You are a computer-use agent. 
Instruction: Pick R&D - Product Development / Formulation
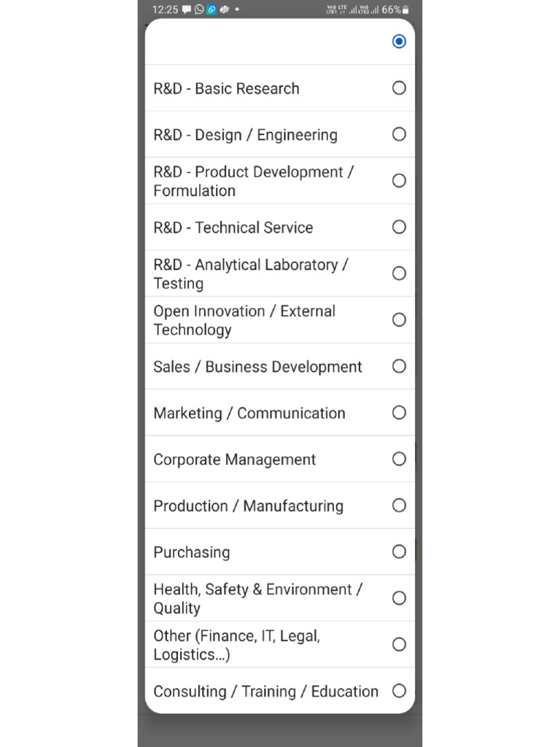coord(399,181)
